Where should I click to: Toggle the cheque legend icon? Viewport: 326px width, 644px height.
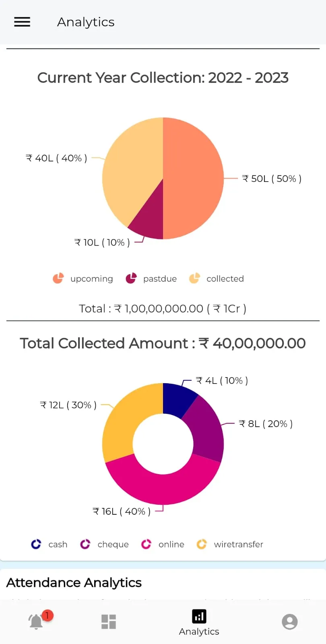pyautogui.click(x=85, y=544)
